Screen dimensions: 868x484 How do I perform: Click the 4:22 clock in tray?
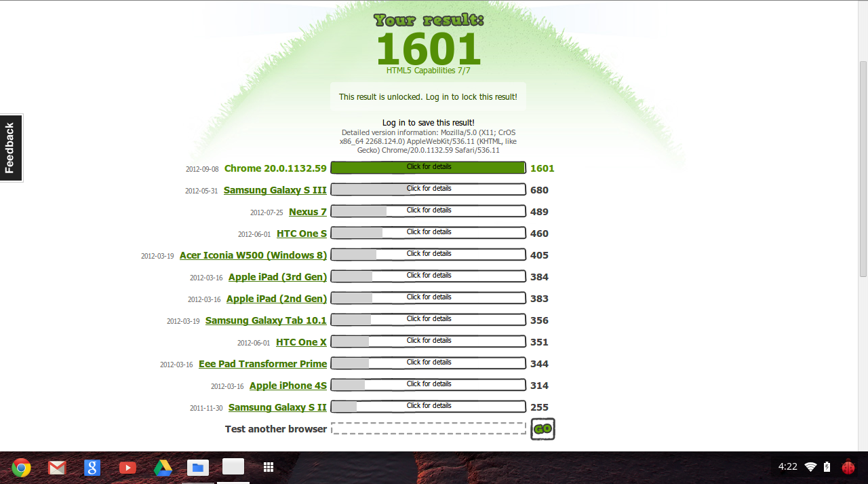coord(787,466)
